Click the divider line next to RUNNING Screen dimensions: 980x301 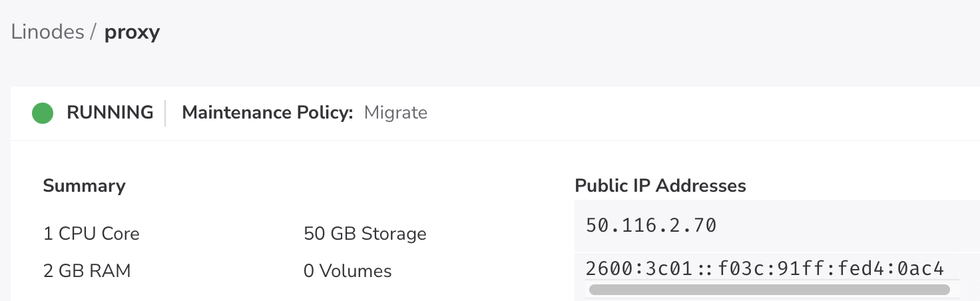165,113
